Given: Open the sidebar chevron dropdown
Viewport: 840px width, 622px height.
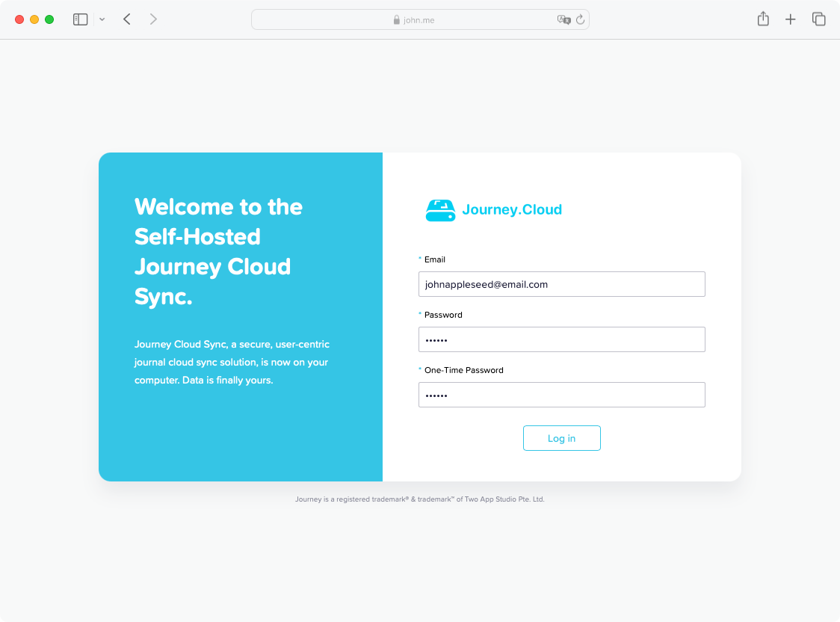Looking at the screenshot, I should (x=102, y=19).
